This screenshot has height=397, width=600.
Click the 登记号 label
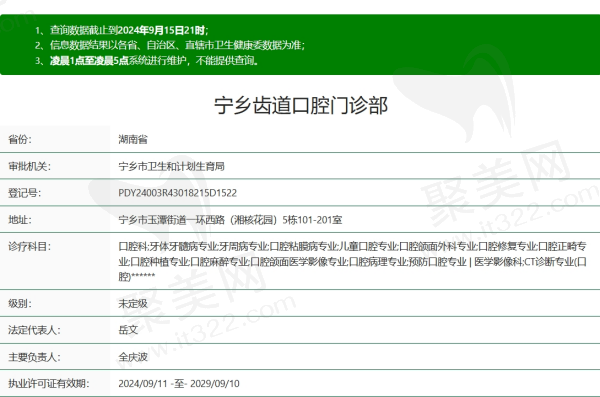tap(24, 193)
